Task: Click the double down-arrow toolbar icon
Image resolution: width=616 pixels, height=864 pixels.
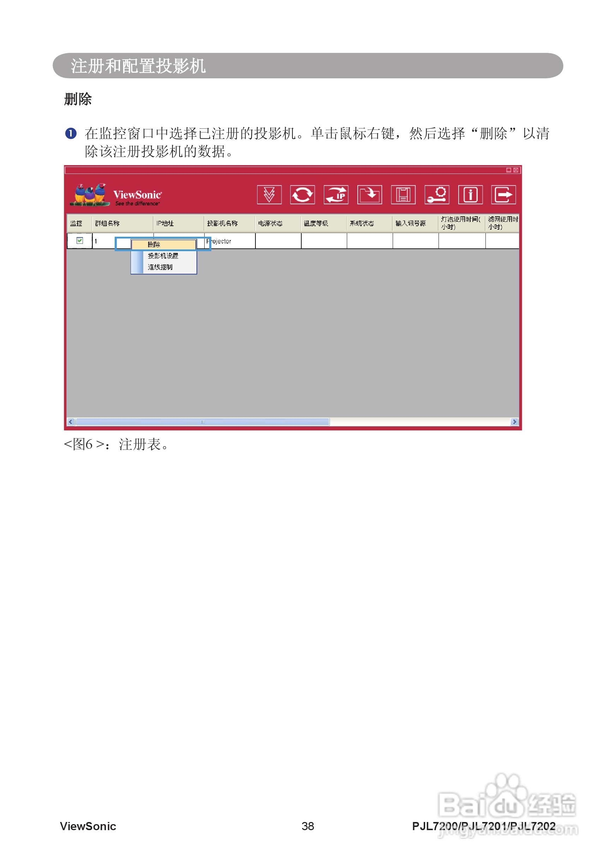Action: click(x=269, y=195)
